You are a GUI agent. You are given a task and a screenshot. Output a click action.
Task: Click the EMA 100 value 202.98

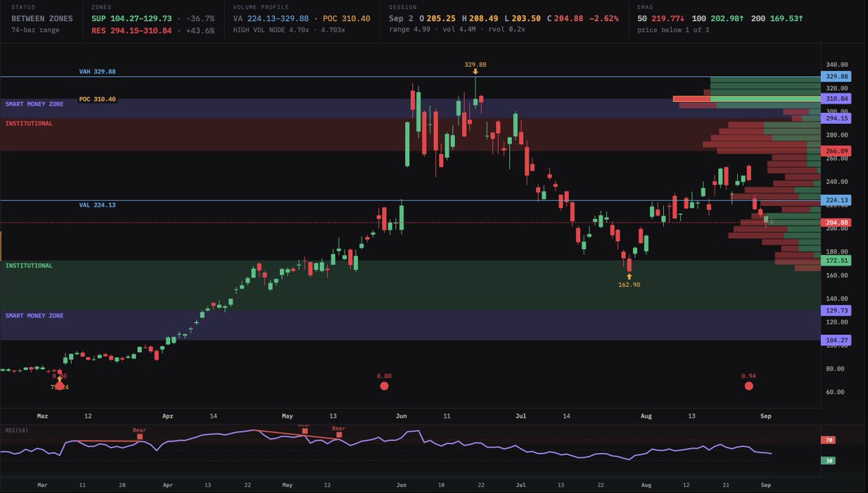click(x=728, y=19)
